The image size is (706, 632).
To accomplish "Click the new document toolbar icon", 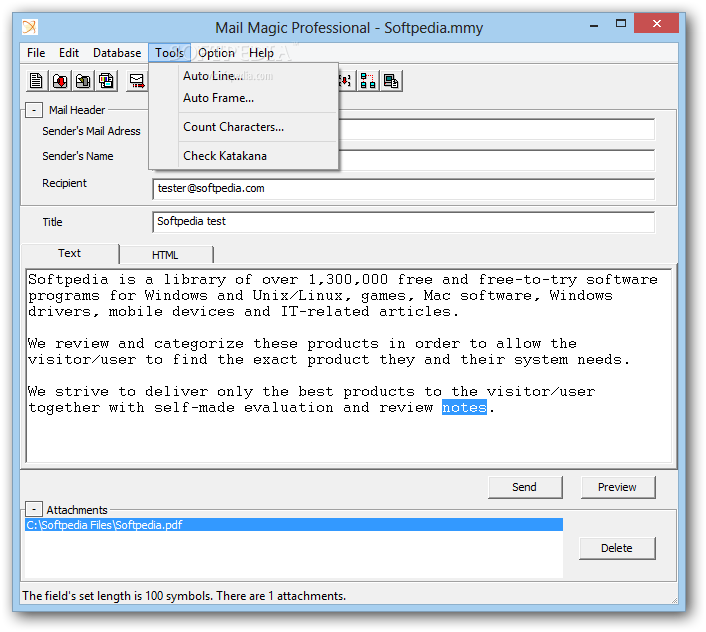I will [36, 81].
